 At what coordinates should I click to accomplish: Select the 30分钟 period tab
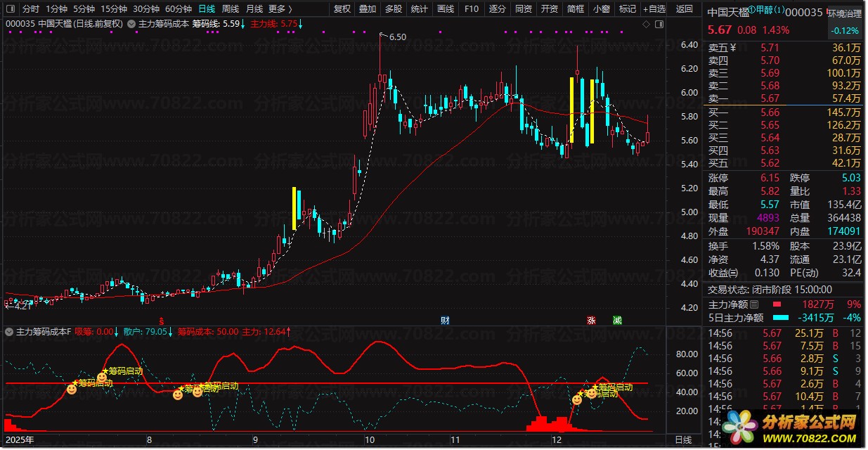146,9
